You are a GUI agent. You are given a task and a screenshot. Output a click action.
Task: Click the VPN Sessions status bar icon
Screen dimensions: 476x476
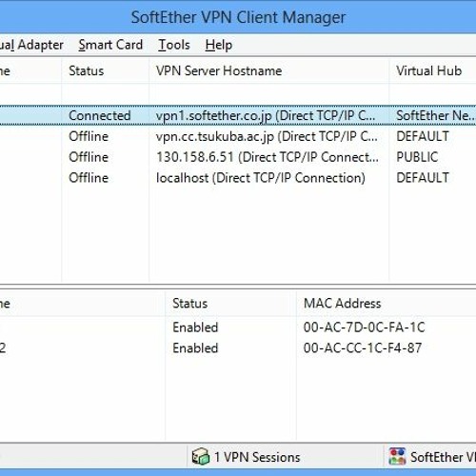click(201, 457)
